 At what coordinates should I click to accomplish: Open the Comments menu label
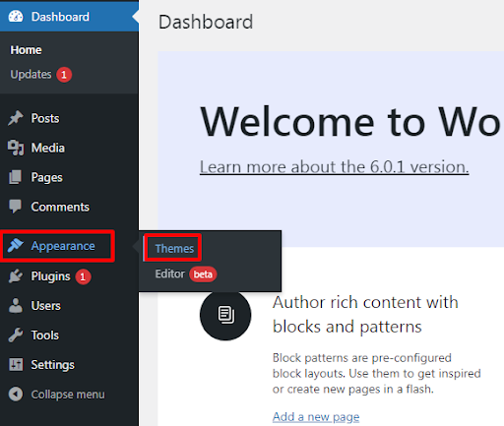[60, 207]
